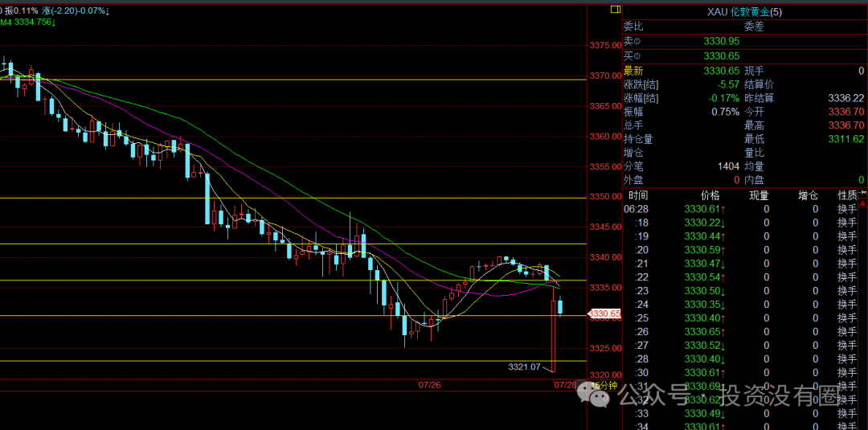Click the 振幅 value 0.75%
The image size is (868, 430).
pyautogui.click(x=726, y=112)
